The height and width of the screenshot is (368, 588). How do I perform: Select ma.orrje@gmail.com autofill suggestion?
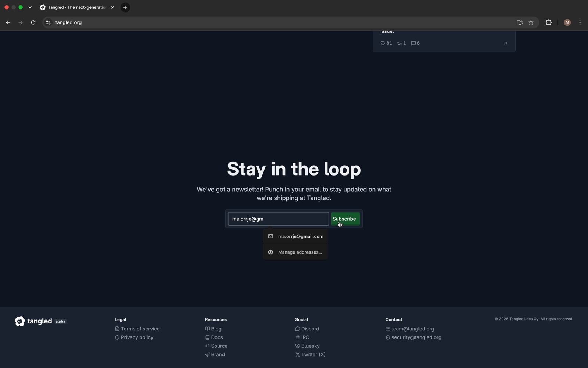[x=295, y=236]
